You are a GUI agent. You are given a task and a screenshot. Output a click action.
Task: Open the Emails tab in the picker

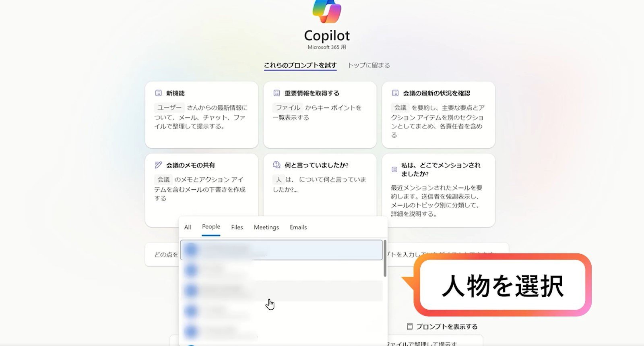pyautogui.click(x=298, y=227)
